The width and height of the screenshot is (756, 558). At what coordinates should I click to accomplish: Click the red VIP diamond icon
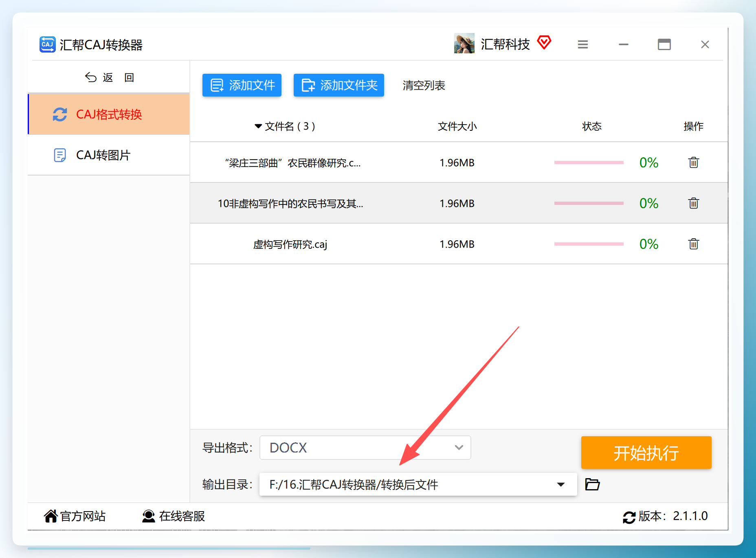point(544,42)
